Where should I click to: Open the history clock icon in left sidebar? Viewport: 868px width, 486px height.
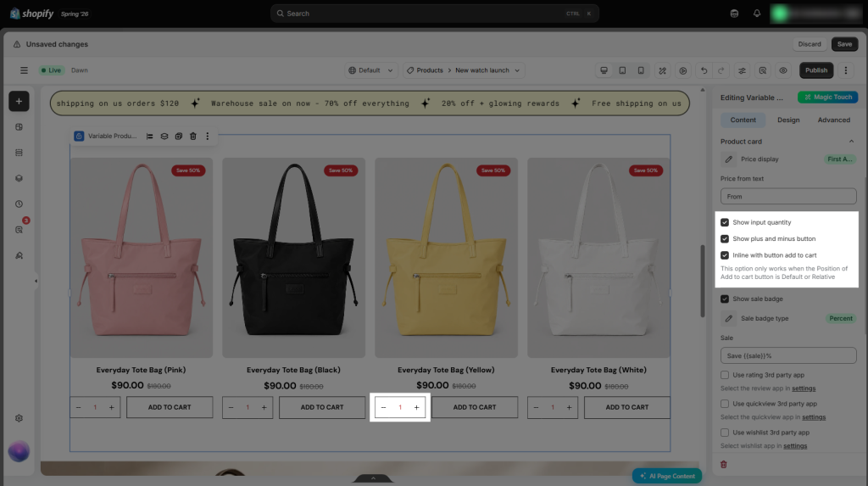[x=19, y=204]
